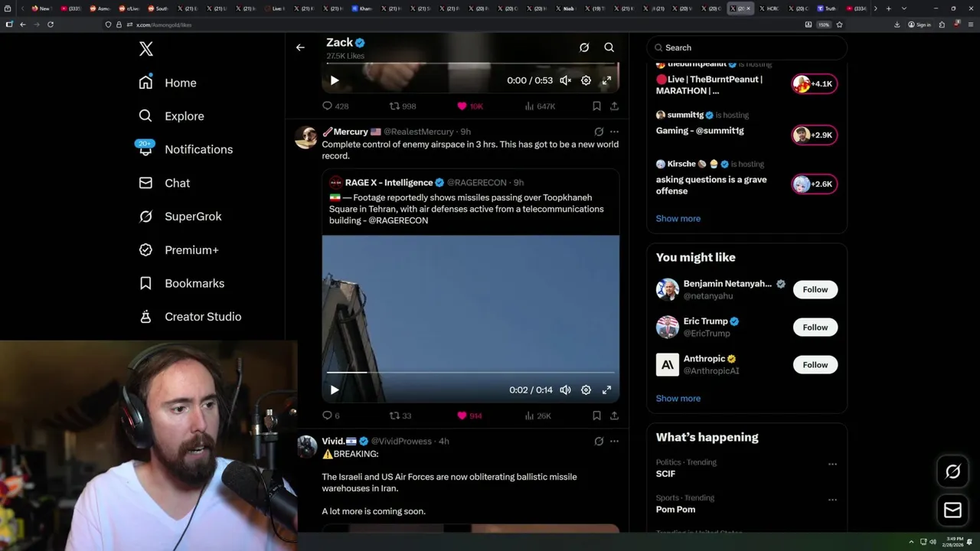Image resolution: width=980 pixels, height=551 pixels.
Task: Click Grok explain icon on Mercury's post
Action: click(599, 132)
